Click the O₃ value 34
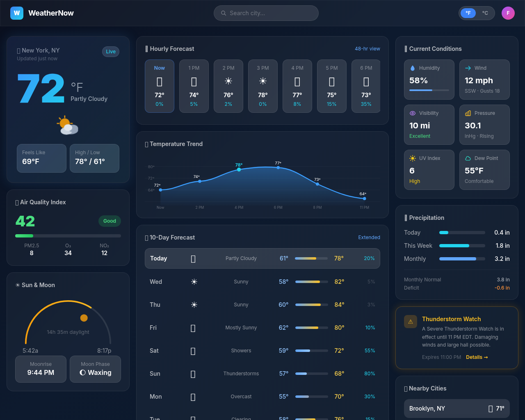 pyautogui.click(x=68, y=253)
